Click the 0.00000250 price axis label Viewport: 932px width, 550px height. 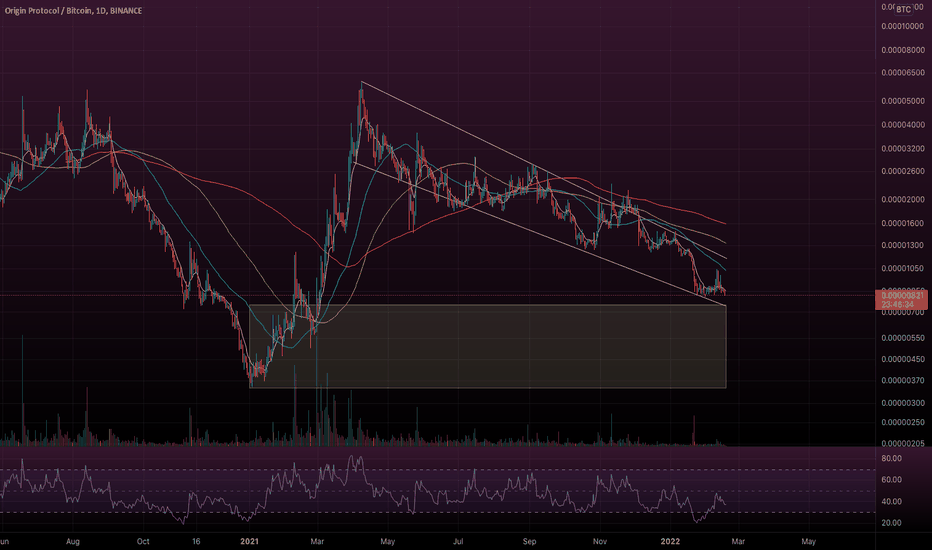(x=903, y=423)
